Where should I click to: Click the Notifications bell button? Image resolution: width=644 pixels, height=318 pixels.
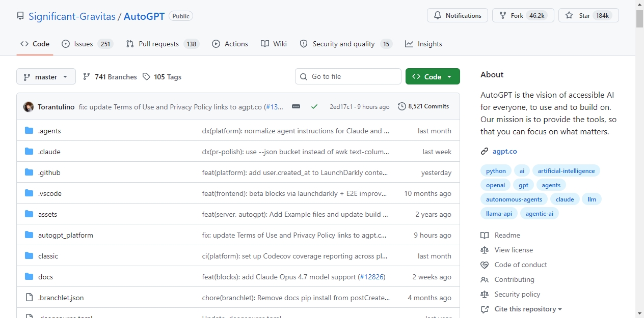pyautogui.click(x=458, y=16)
